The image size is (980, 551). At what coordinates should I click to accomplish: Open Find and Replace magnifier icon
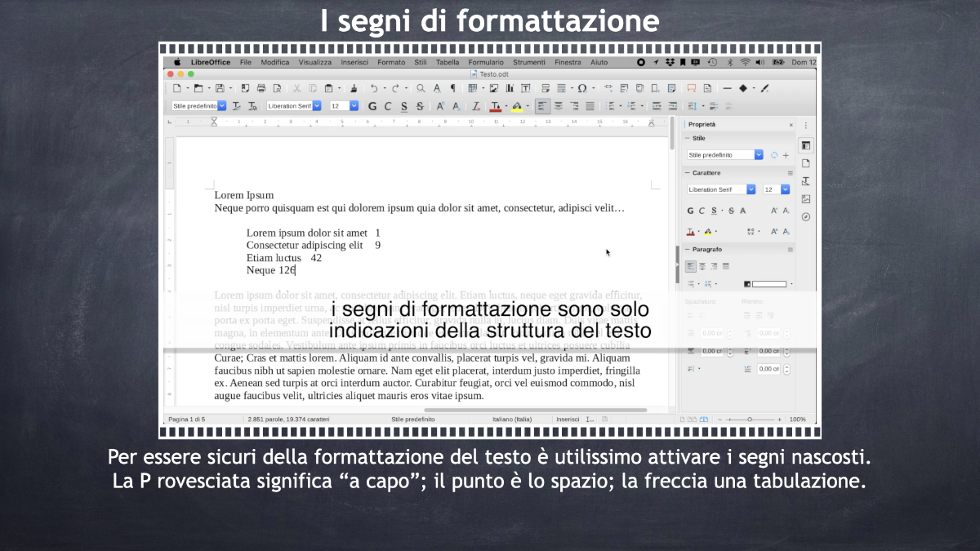click(x=421, y=88)
